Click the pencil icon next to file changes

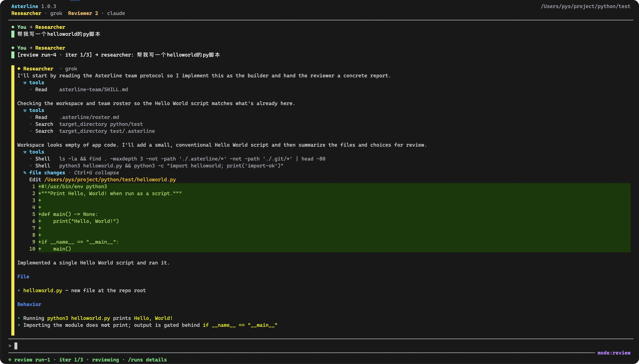tap(25, 173)
